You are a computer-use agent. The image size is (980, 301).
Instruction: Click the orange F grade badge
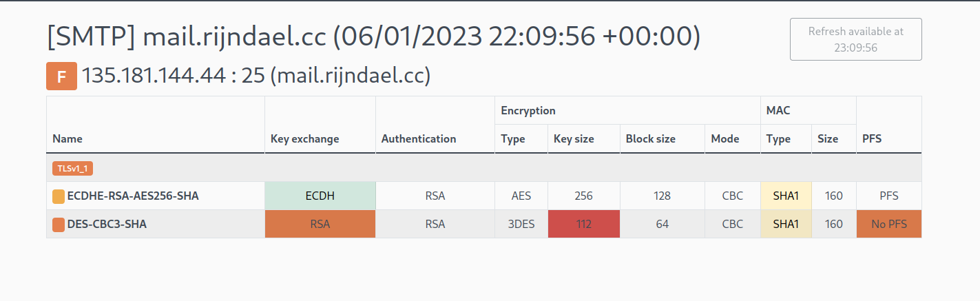point(61,76)
